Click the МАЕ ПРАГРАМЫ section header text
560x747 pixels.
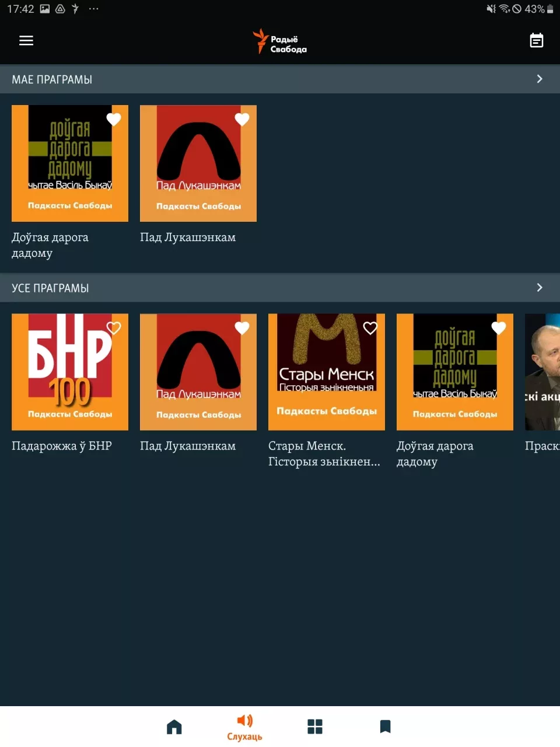point(52,79)
